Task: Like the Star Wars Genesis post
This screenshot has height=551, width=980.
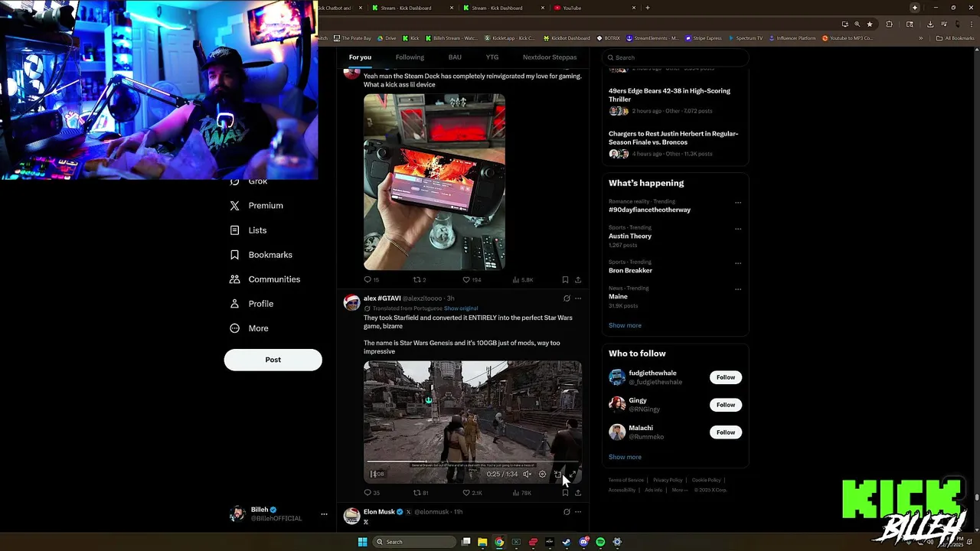Action: click(x=466, y=493)
